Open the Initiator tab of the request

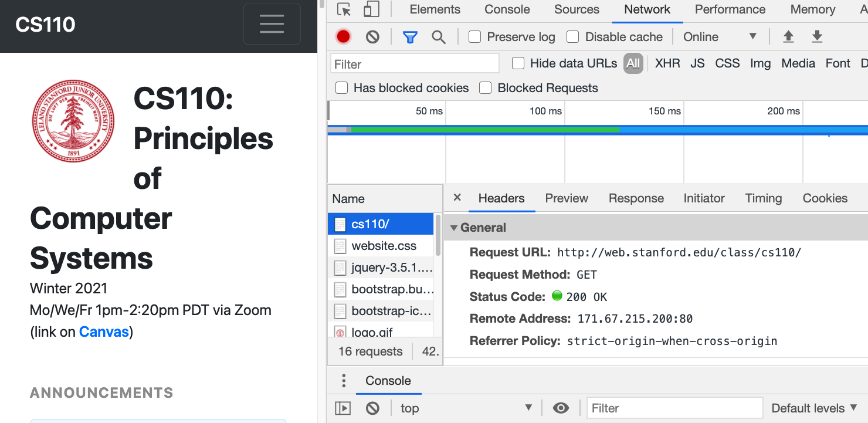pos(704,198)
